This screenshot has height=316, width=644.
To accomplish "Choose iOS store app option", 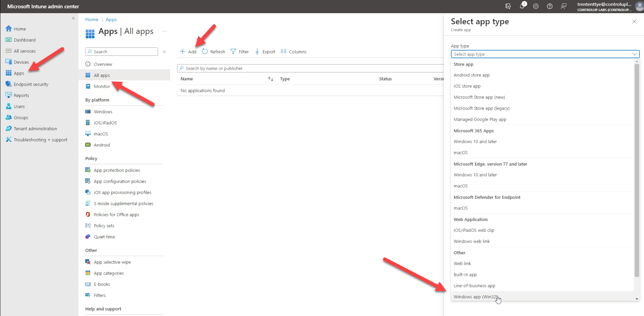I will pos(467,86).
